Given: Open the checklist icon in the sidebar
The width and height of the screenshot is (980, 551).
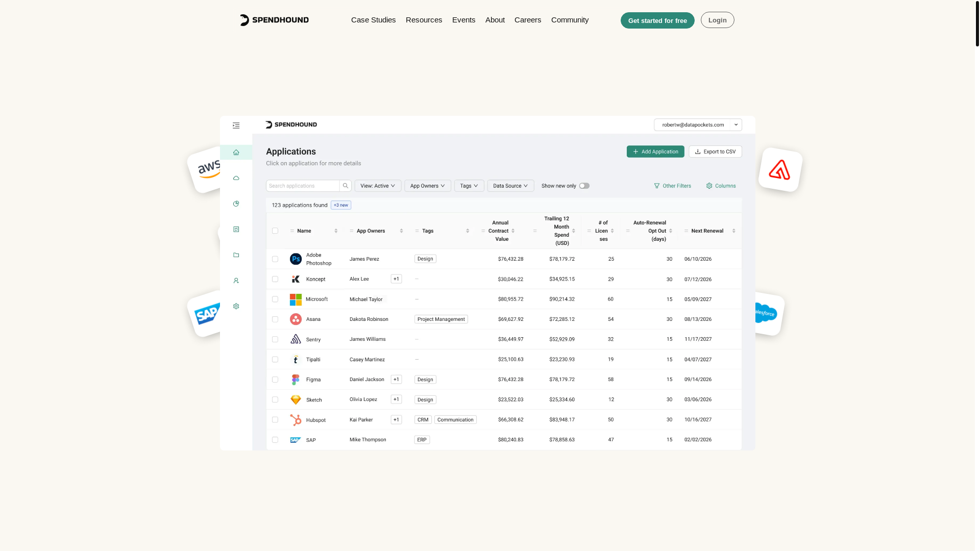Looking at the screenshot, I should 236,230.
